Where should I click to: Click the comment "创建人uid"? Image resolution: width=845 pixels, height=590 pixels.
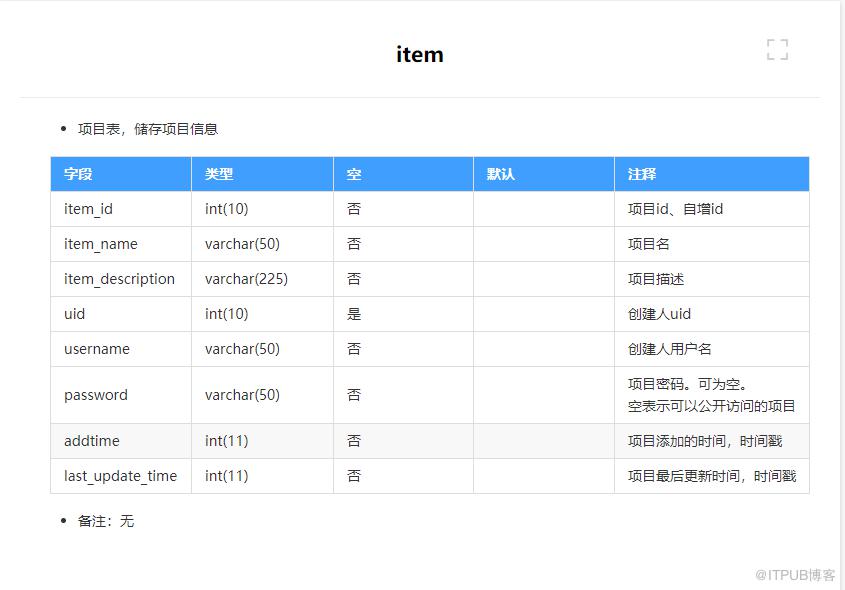click(659, 314)
